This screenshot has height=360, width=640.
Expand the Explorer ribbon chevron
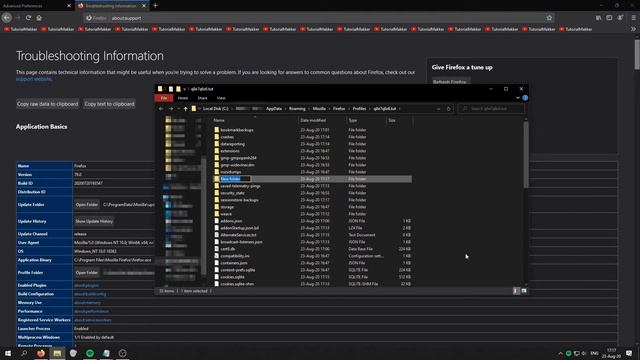tap(518, 98)
